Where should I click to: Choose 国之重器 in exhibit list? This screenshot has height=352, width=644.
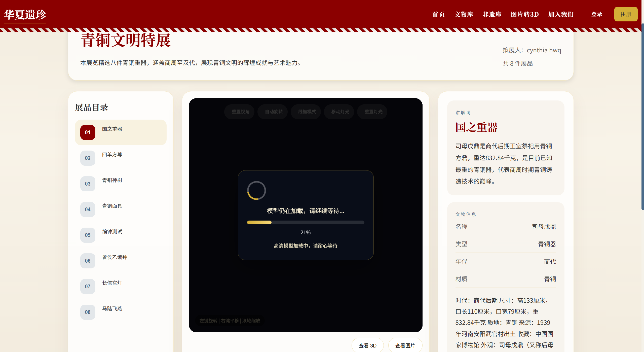pyautogui.click(x=121, y=132)
